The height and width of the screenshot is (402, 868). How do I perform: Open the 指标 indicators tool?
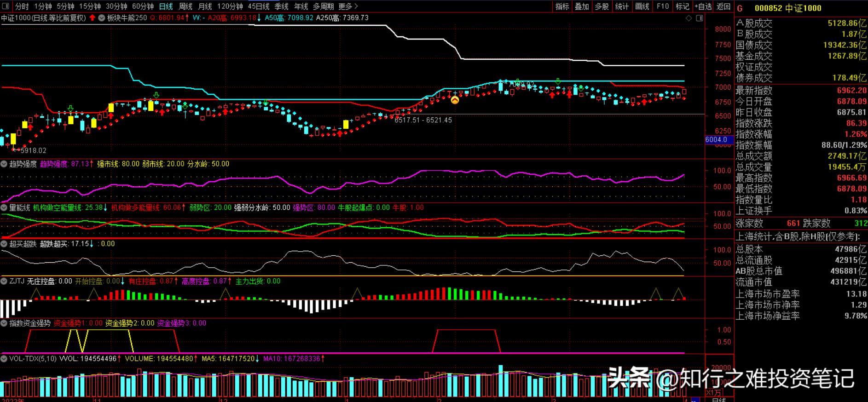pyautogui.click(x=562, y=6)
